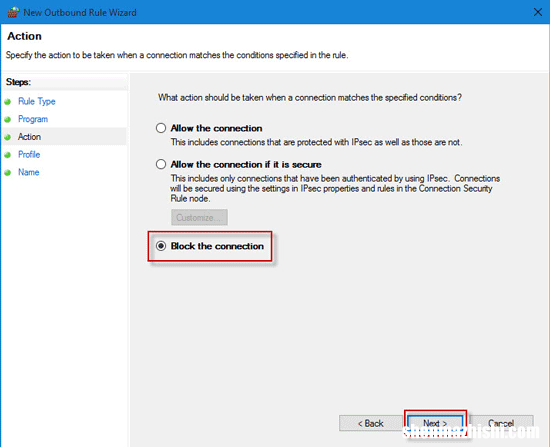Select the Allow the connection radio button
Screen dimensions: 550x447
point(161,128)
